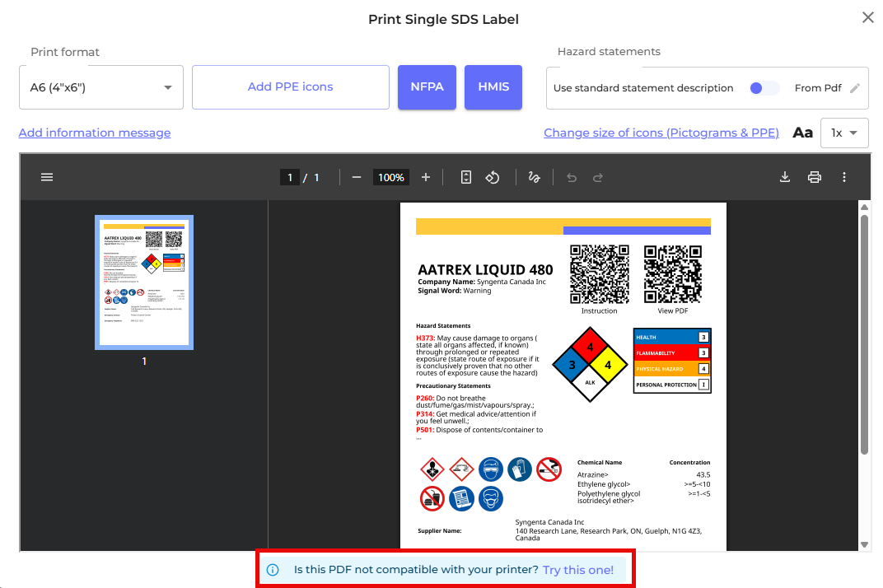Open the Add information message link
The width and height of the screenshot is (883, 588).
click(95, 133)
